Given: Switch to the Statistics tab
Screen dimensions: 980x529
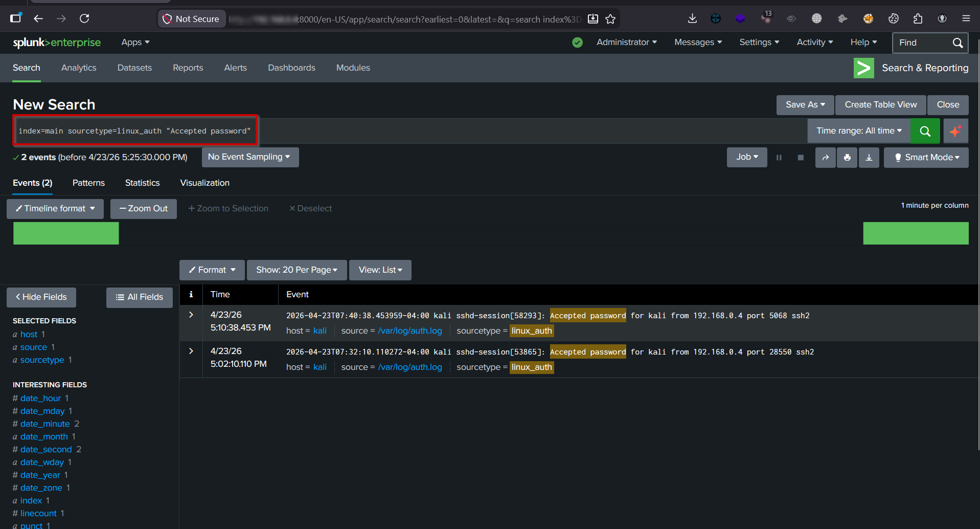Looking at the screenshot, I should pyautogui.click(x=143, y=183).
